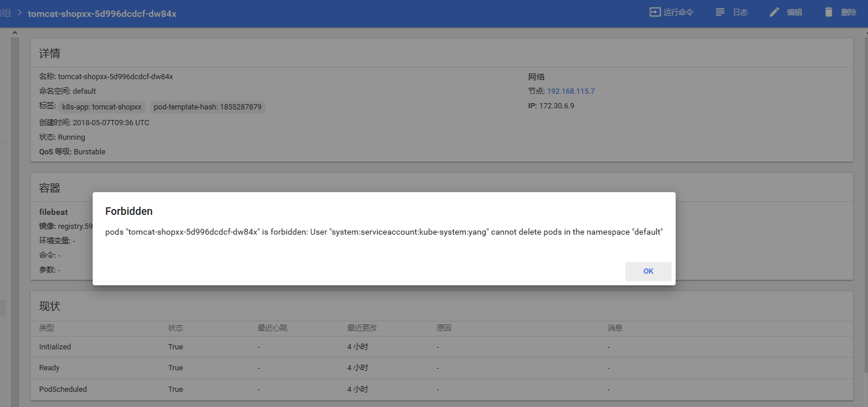The image size is (868, 407).
Task: Select the 编辑 edit label
Action: coord(795,12)
